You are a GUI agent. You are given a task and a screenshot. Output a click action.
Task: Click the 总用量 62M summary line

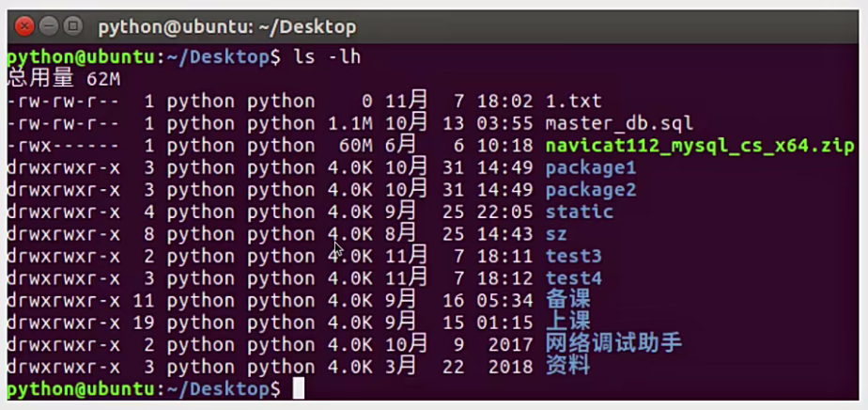(x=64, y=79)
